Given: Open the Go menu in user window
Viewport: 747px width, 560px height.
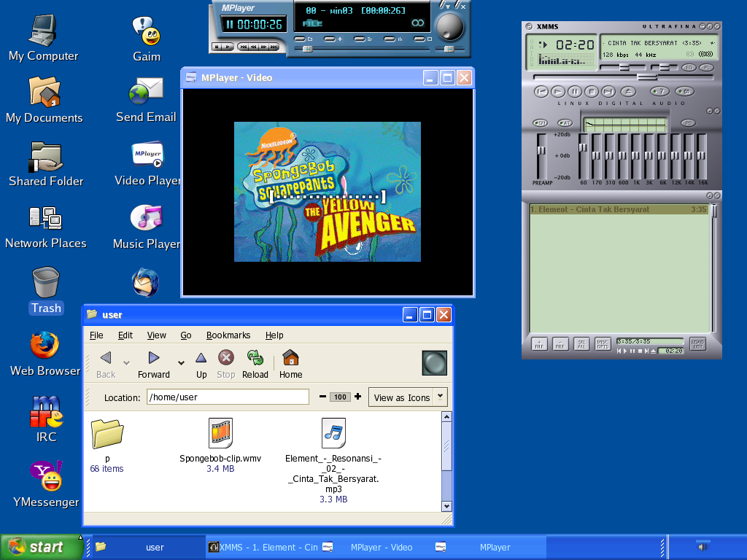Looking at the screenshot, I should [186, 335].
